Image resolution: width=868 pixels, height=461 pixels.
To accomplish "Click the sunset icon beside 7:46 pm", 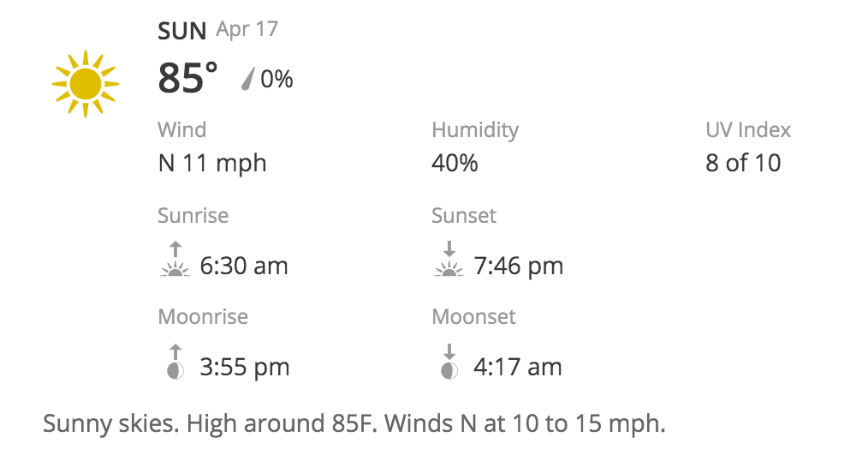I will click(449, 260).
